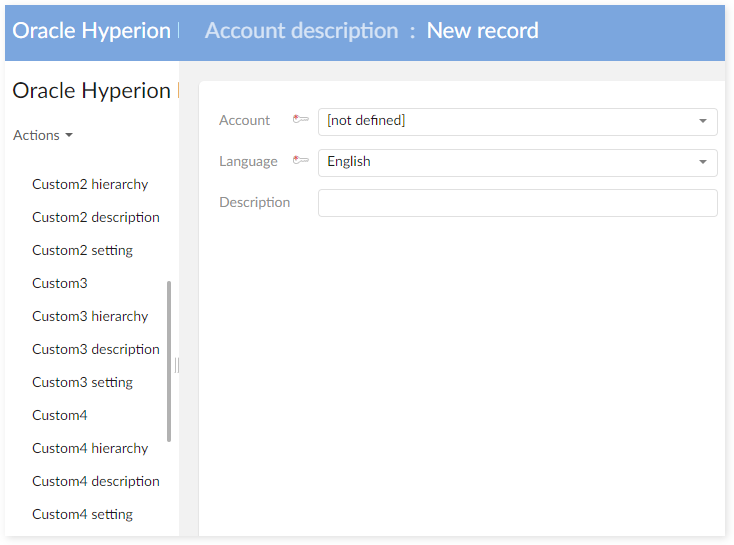Click the key icon beside Language

[300, 161]
